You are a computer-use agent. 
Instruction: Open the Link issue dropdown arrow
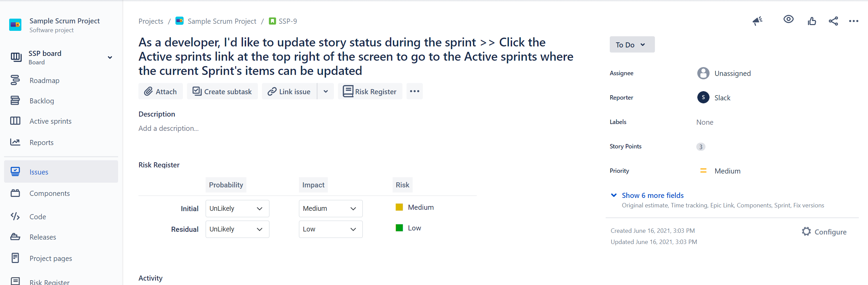coord(326,91)
